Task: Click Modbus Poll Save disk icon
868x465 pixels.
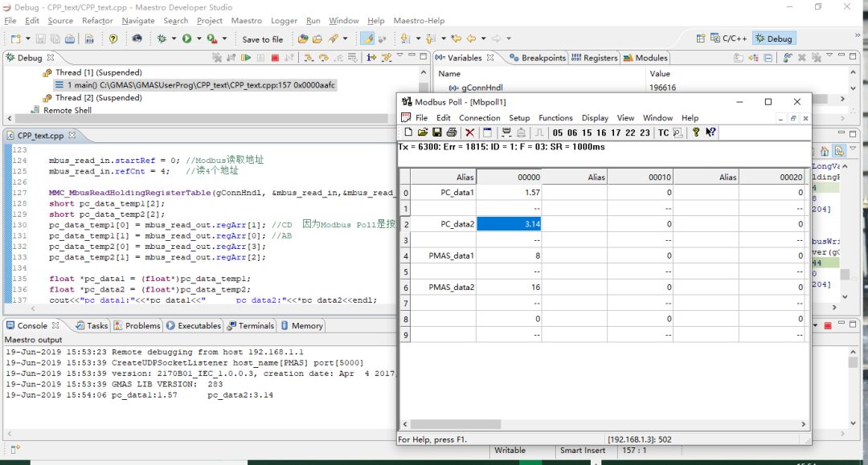Action: pyautogui.click(x=436, y=133)
